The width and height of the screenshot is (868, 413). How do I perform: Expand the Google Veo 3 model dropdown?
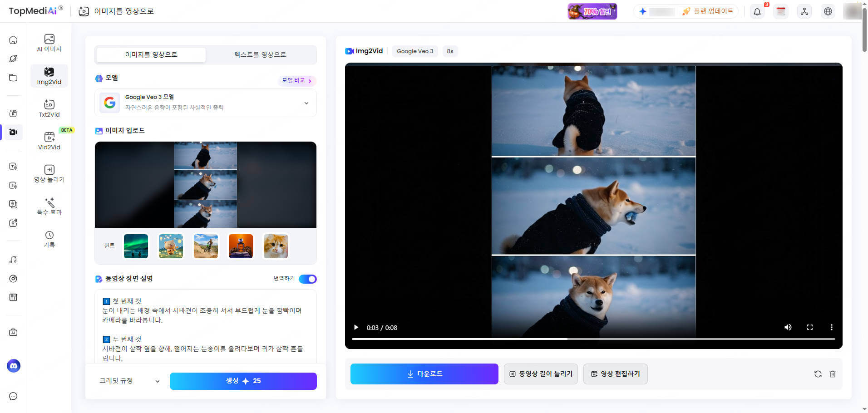pyautogui.click(x=306, y=103)
